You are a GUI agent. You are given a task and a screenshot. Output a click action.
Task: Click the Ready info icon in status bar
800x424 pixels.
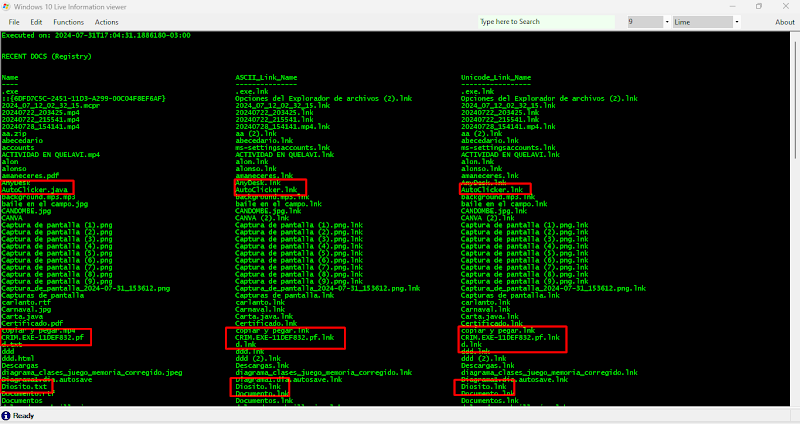pos(6,416)
